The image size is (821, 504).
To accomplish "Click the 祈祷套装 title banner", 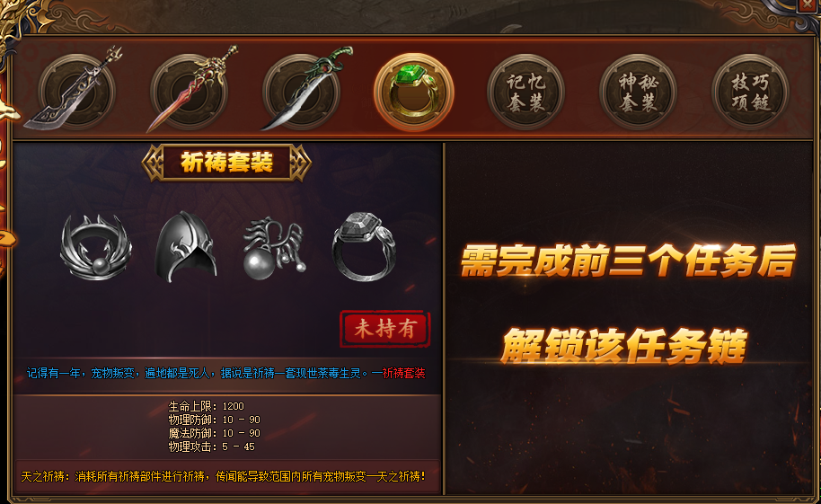I will (226, 163).
